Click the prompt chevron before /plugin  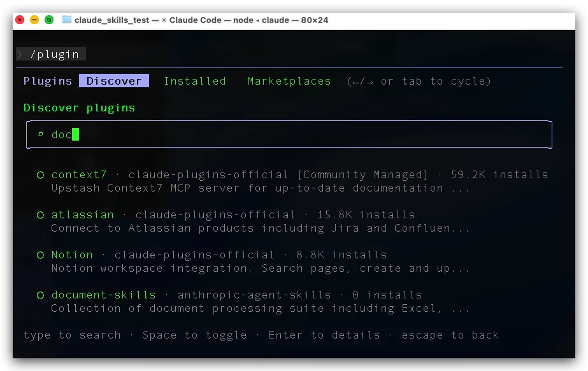tap(20, 54)
